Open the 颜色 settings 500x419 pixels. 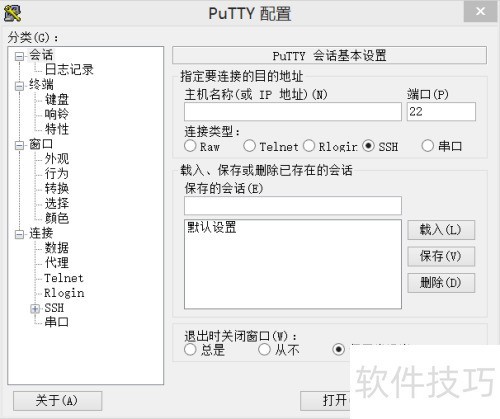click(57, 218)
